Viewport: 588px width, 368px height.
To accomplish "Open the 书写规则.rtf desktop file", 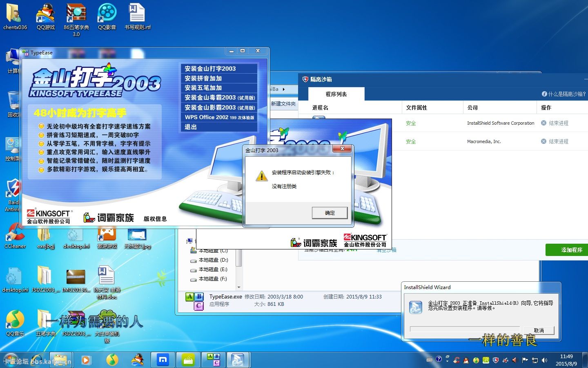I will [x=138, y=16].
